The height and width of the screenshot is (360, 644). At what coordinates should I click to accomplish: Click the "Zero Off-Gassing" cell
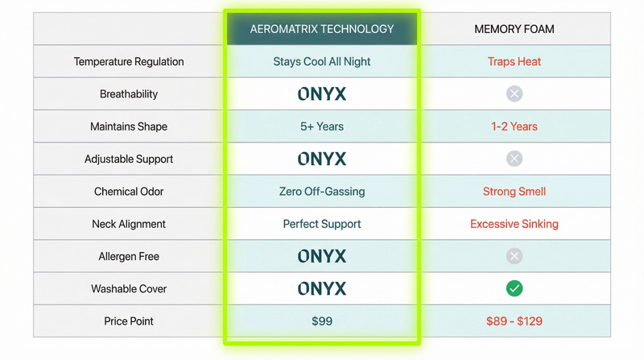[322, 192]
